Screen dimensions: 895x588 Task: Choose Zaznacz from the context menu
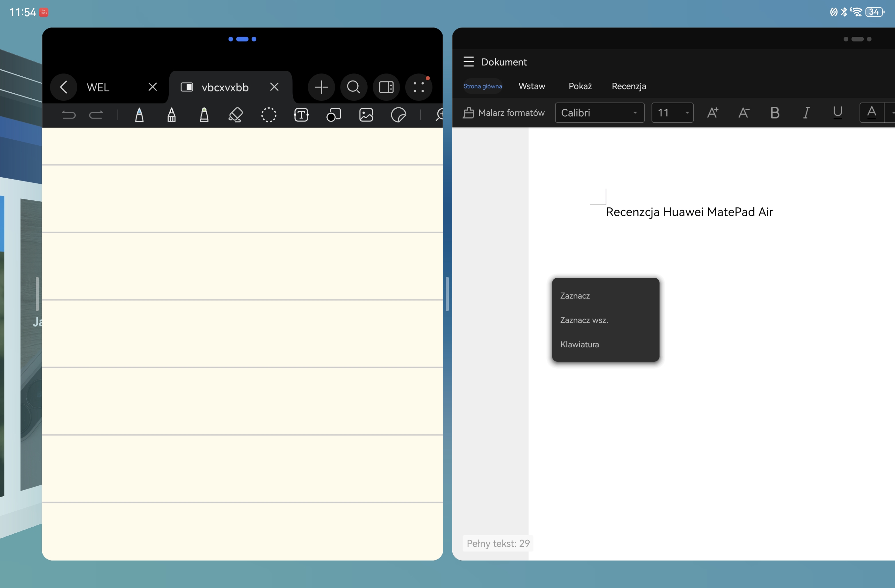[605, 296]
